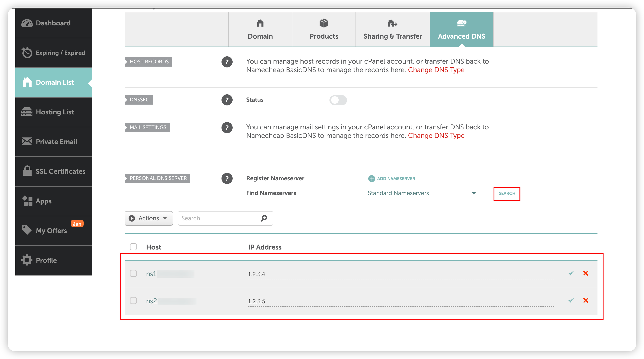Click help icon for Personal DNS Server

tap(227, 178)
